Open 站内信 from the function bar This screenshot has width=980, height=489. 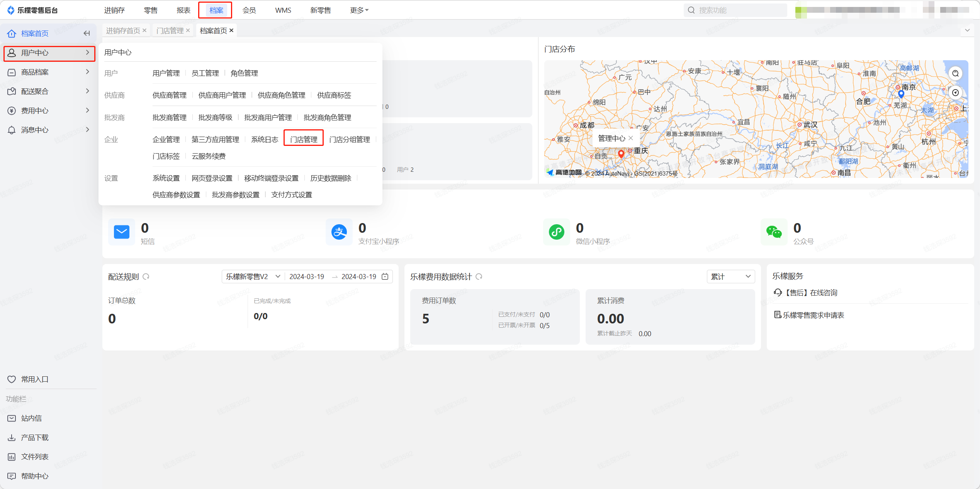click(x=31, y=418)
